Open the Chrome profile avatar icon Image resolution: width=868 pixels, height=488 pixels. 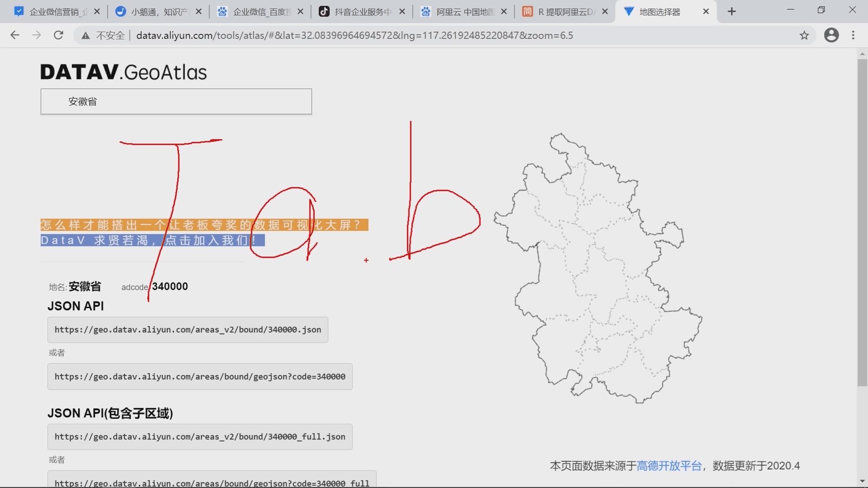point(831,35)
